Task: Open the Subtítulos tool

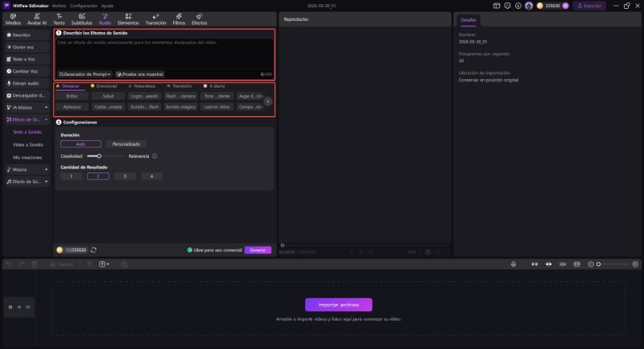Action: pos(82,19)
